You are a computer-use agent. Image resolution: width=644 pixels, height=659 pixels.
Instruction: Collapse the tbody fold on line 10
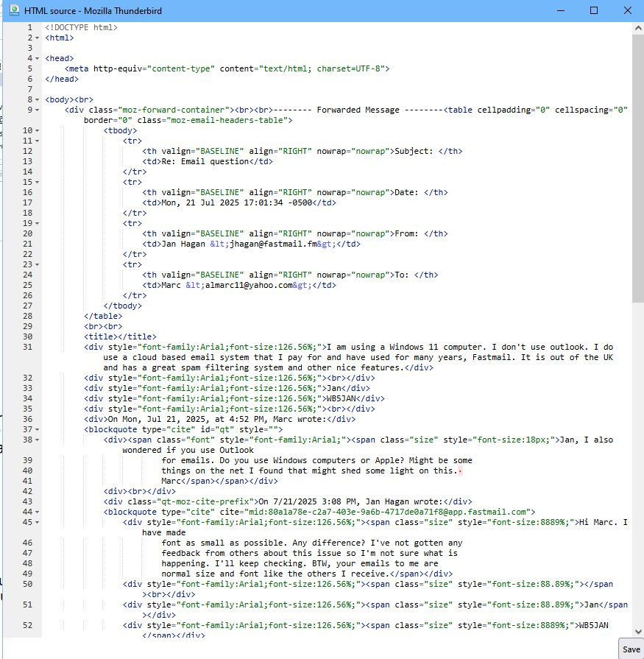[38, 130]
